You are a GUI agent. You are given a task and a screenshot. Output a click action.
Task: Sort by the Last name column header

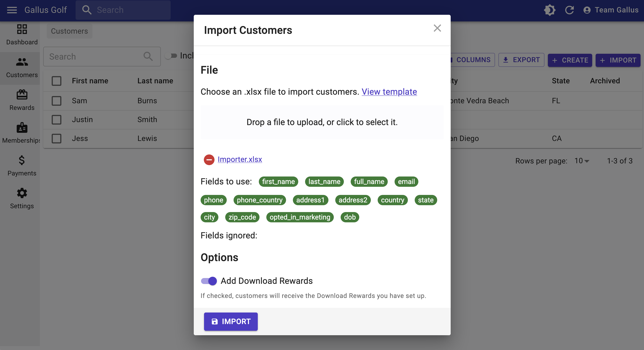pyautogui.click(x=155, y=81)
